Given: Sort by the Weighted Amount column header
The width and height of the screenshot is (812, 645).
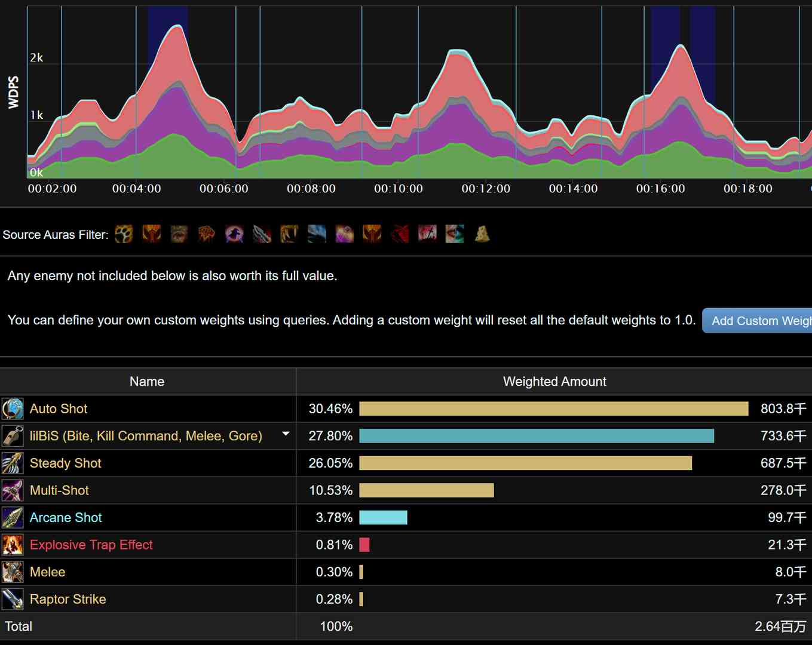Looking at the screenshot, I should coord(554,382).
